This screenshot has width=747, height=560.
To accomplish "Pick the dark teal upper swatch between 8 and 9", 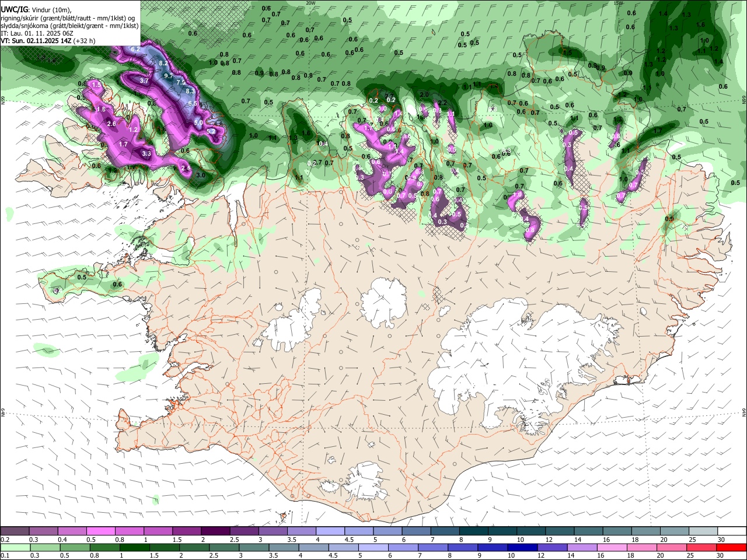I will (474, 531).
